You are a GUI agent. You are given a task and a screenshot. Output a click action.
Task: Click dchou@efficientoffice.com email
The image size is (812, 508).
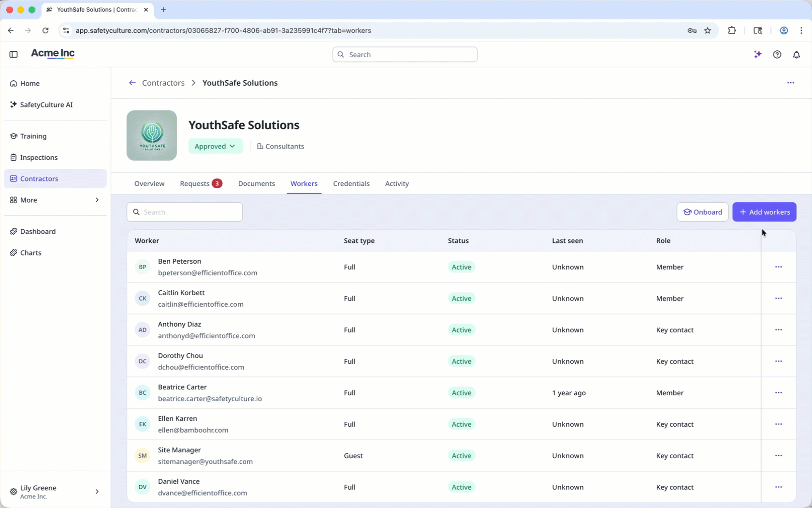coord(201,367)
